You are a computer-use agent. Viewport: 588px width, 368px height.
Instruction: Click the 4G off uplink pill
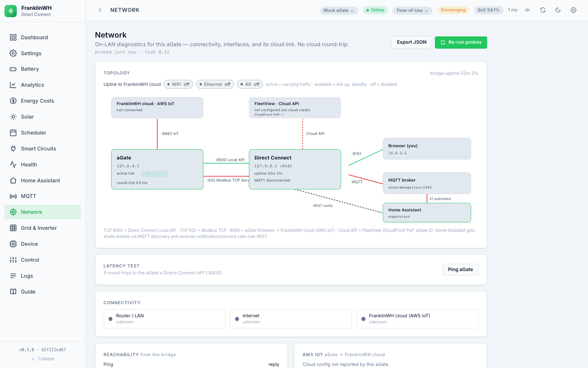[250, 84]
